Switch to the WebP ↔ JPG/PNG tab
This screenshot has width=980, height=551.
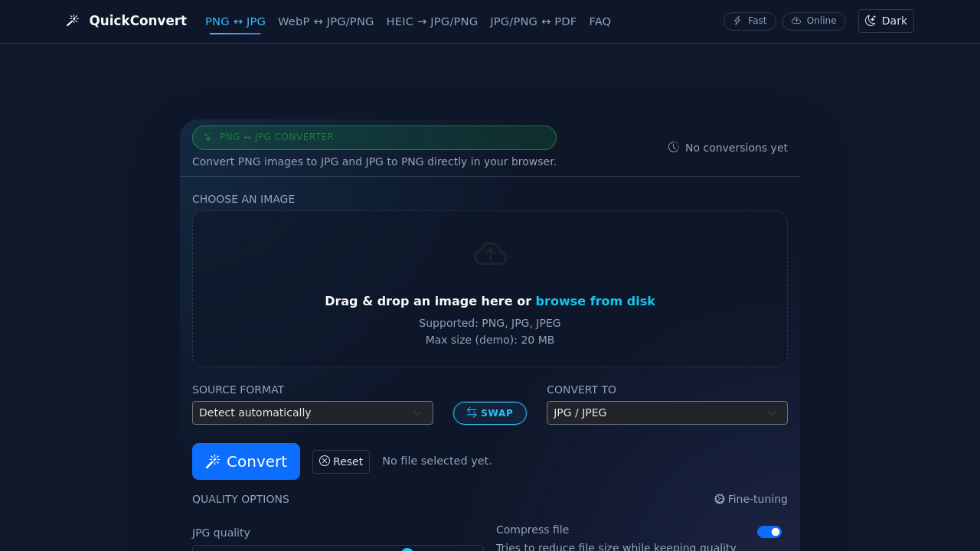click(x=326, y=21)
